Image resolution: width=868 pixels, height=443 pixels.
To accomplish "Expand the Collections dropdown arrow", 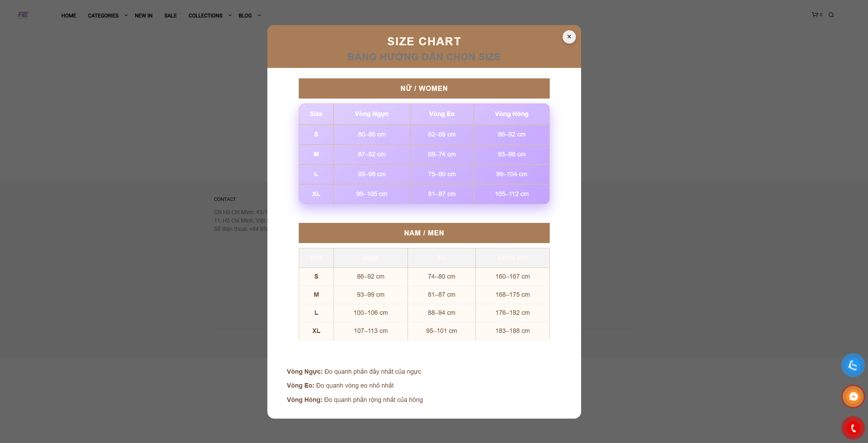I will click(230, 15).
